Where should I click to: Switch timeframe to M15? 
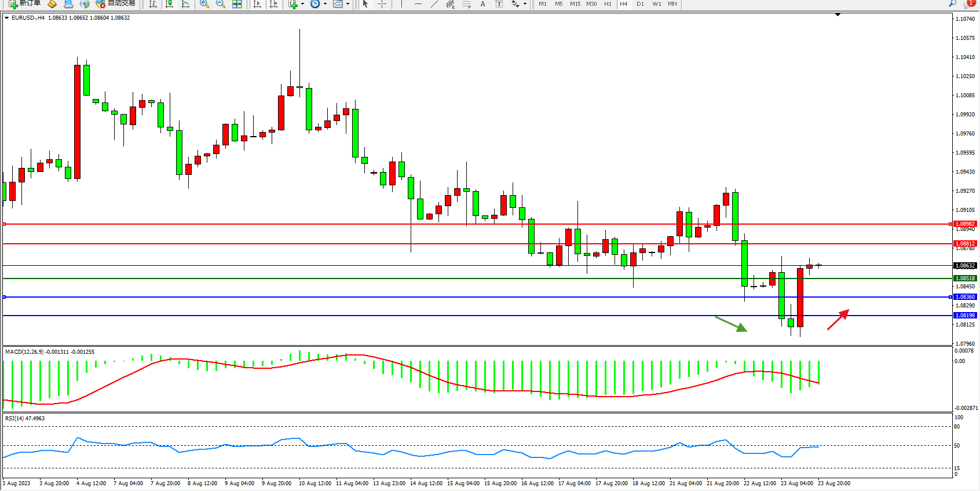click(x=575, y=4)
